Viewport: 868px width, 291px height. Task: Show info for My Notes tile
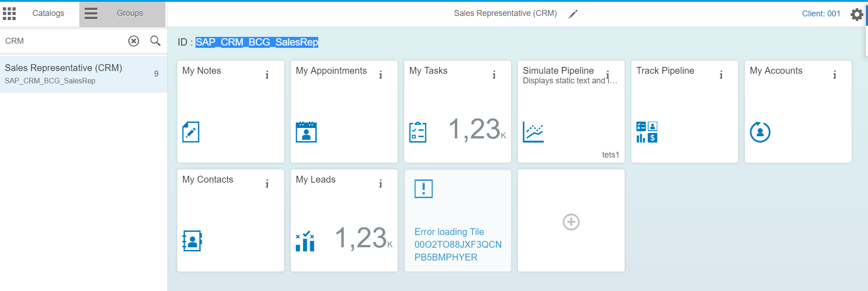(267, 75)
